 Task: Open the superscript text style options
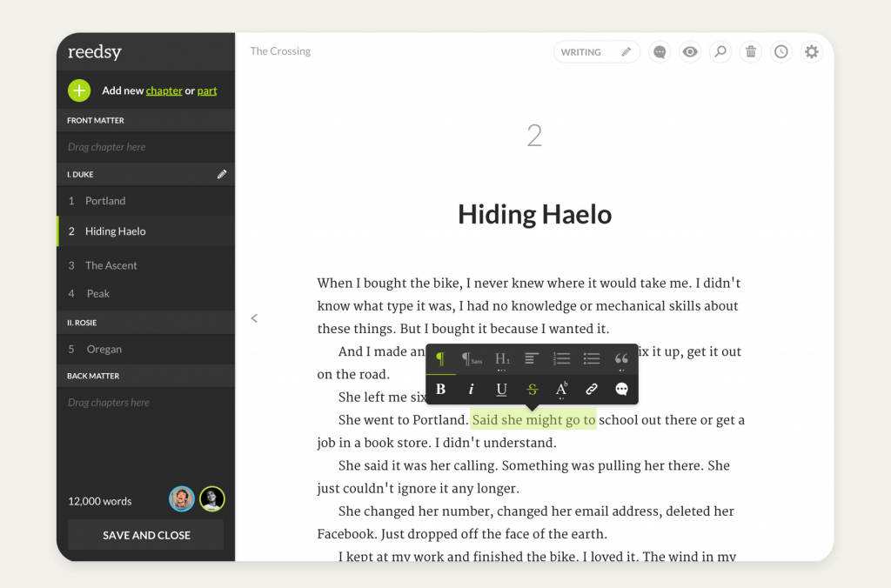561,390
